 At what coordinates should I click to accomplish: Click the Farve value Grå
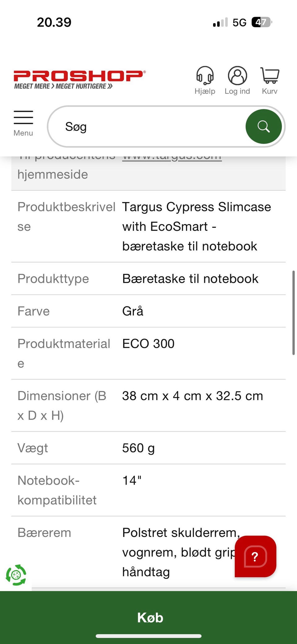(133, 311)
